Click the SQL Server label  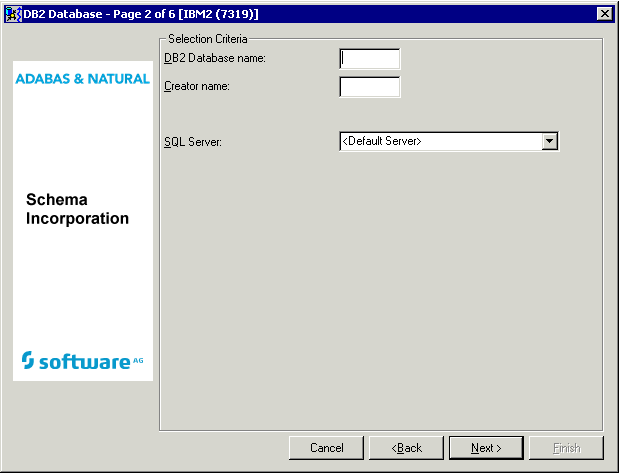point(192,142)
